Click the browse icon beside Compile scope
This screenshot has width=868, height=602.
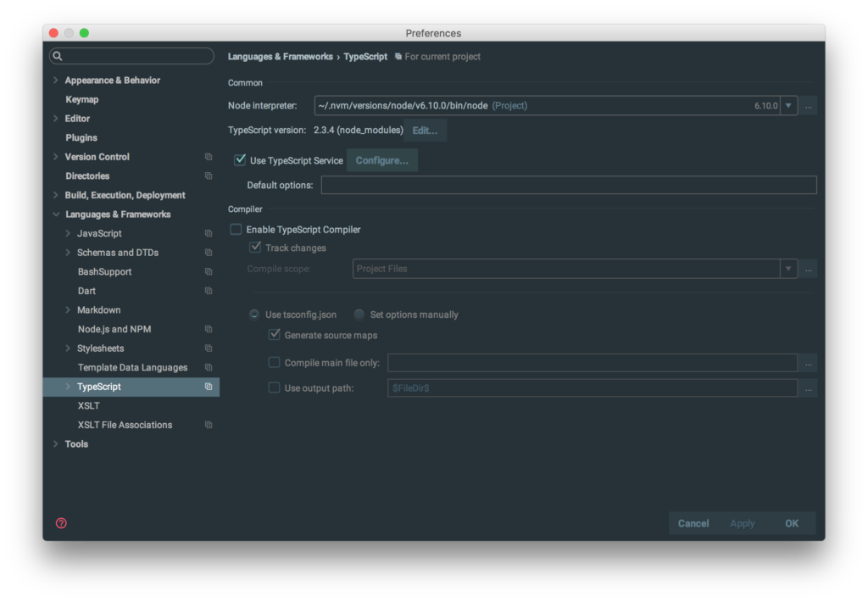(x=808, y=269)
